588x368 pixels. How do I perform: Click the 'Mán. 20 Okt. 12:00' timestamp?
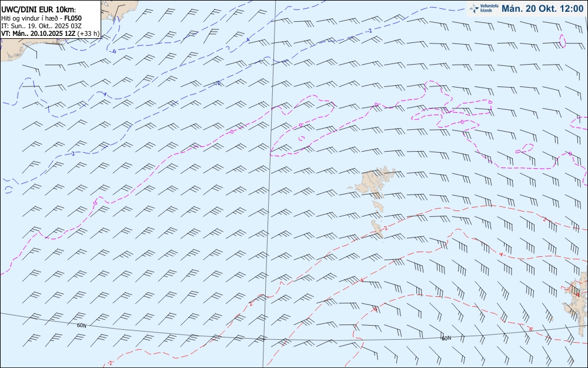(x=542, y=9)
